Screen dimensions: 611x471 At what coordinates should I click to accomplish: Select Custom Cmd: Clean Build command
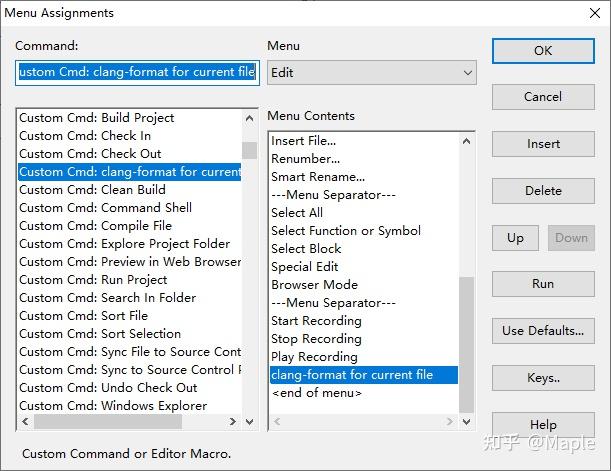92,190
